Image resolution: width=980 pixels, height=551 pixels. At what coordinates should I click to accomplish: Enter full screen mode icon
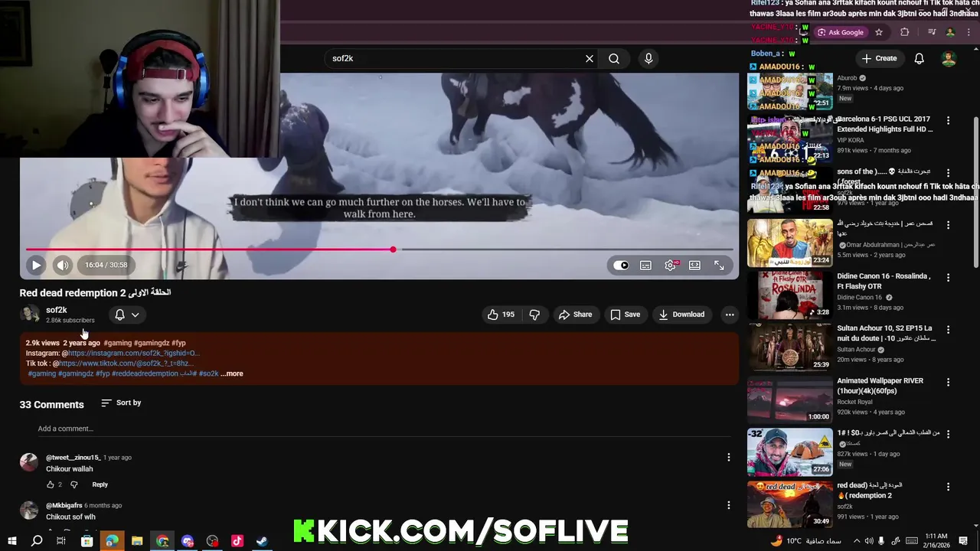click(x=719, y=266)
